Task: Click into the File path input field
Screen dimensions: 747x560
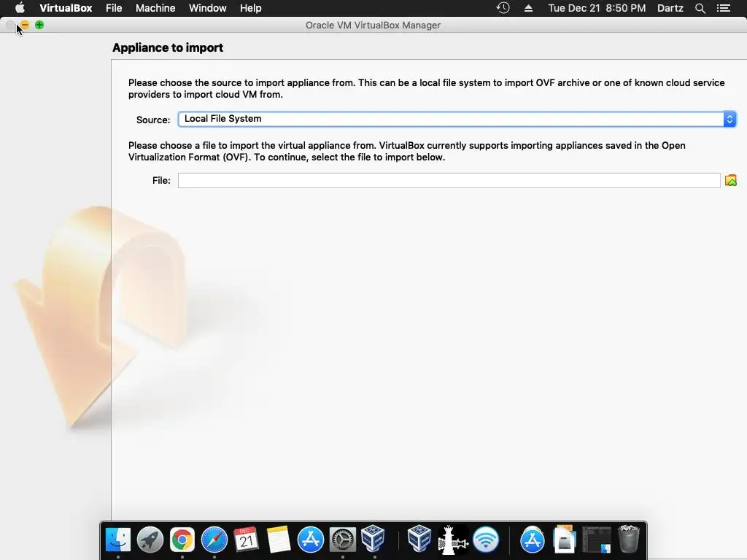Action: coord(449,181)
